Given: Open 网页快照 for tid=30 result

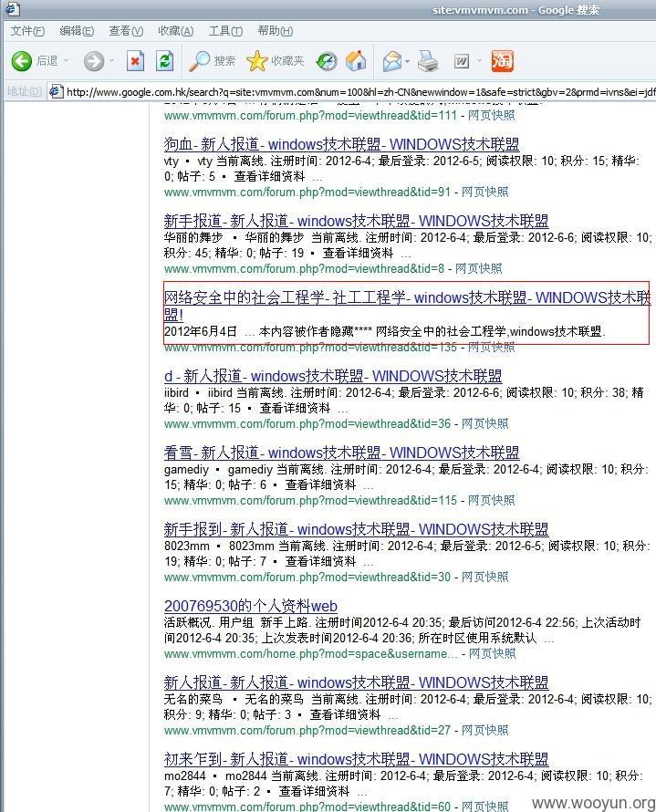Looking at the screenshot, I should (484, 577).
